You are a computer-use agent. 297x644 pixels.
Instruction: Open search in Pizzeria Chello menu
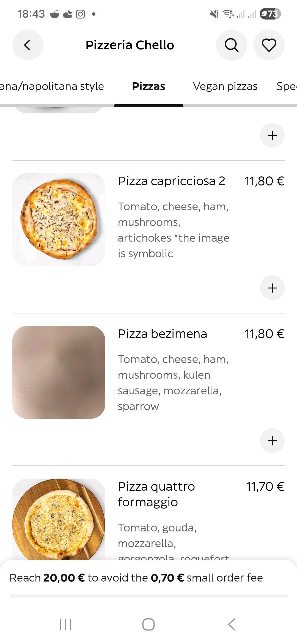pyautogui.click(x=232, y=45)
